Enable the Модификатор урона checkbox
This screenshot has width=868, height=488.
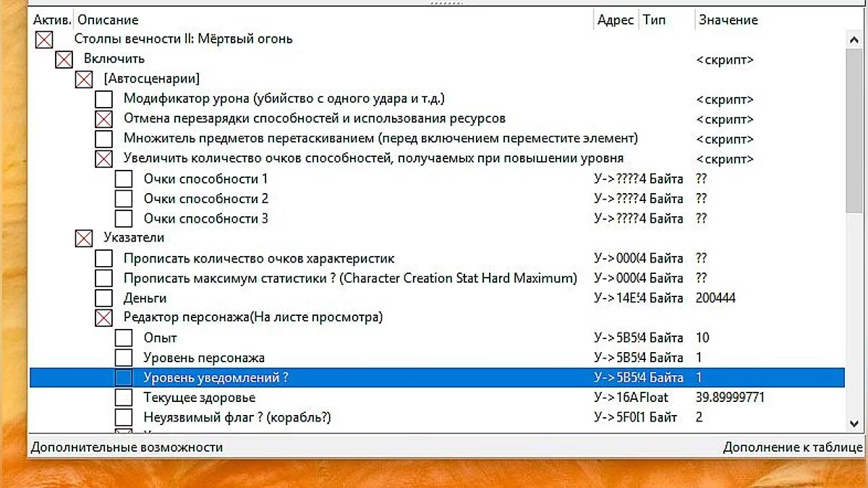[x=104, y=99]
